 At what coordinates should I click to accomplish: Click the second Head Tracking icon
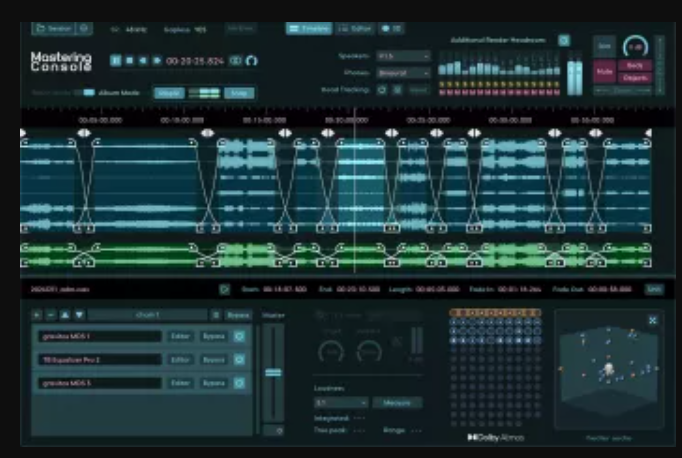click(397, 90)
